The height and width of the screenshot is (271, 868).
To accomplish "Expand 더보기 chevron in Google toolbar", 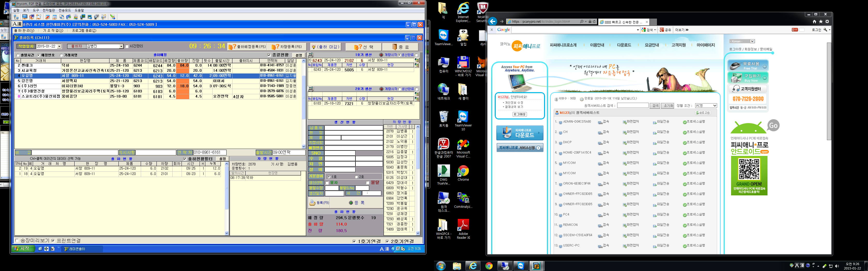I will (687, 30).
